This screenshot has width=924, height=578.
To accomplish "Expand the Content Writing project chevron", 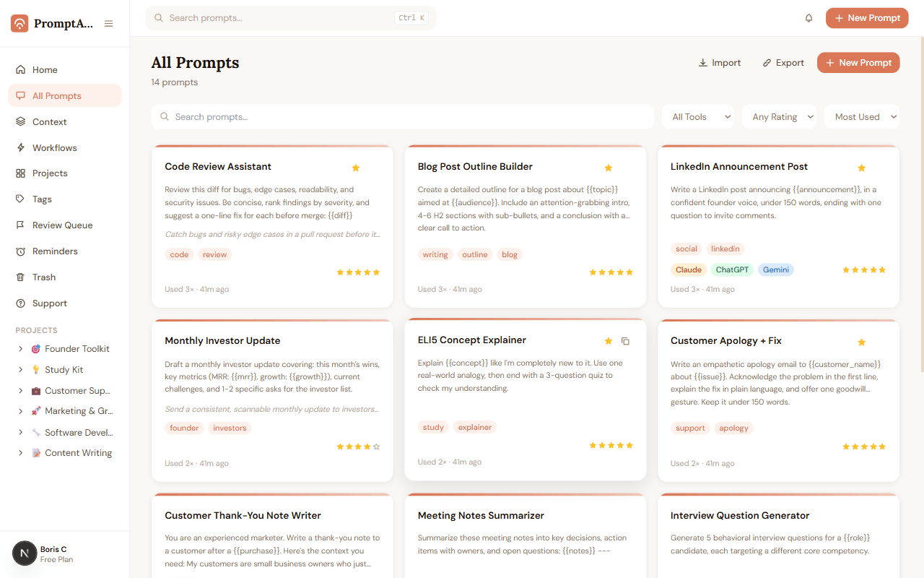I will click(20, 453).
